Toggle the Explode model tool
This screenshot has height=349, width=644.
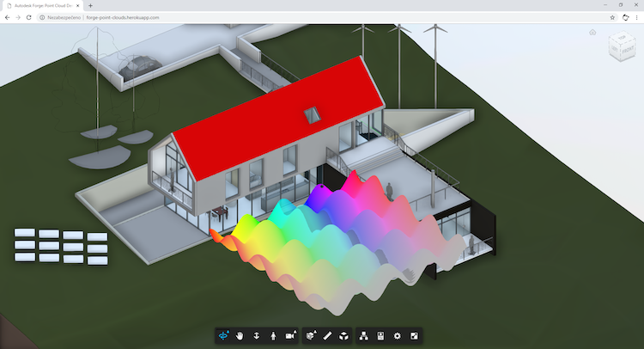pos(344,336)
